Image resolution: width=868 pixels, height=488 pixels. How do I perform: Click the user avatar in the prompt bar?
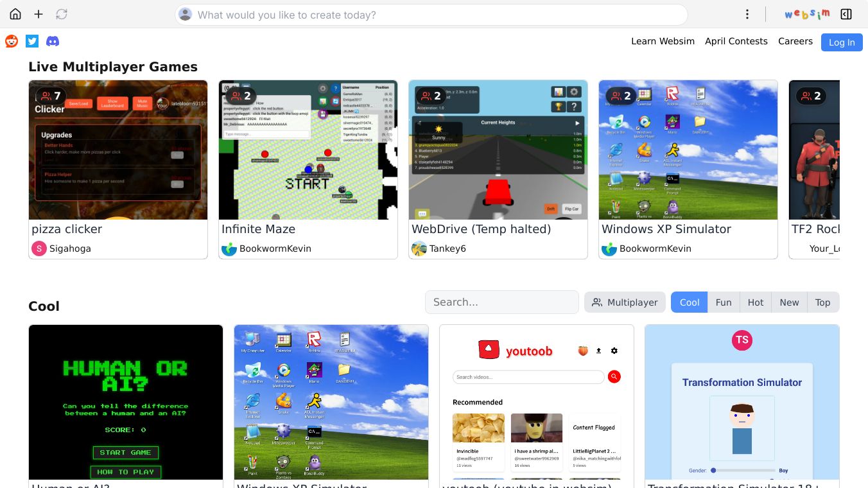pos(186,15)
